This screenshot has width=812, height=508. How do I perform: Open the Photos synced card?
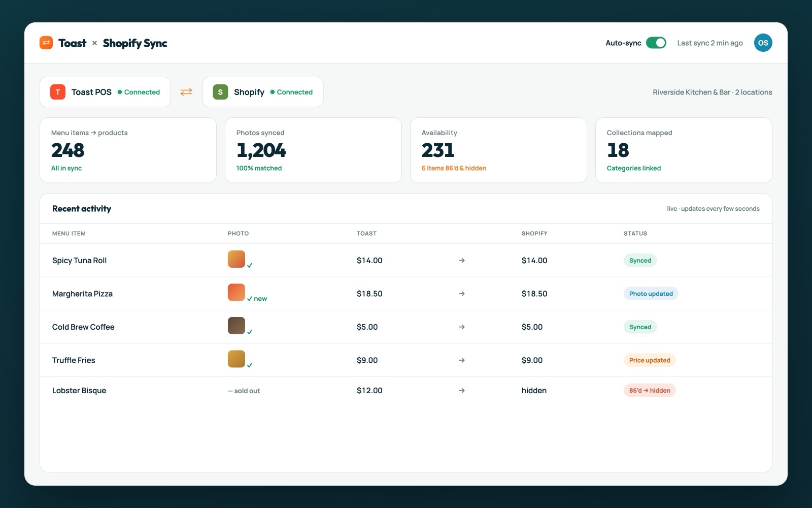point(313,150)
